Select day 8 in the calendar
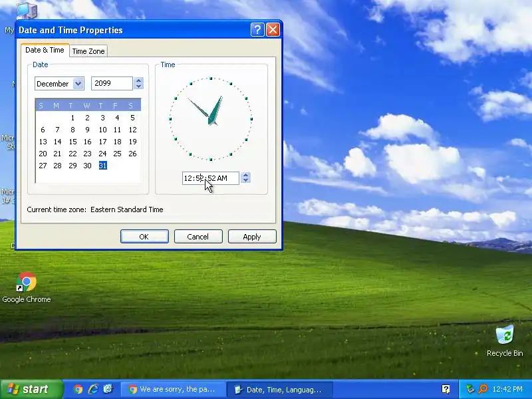Screen dimensions: 532x399 tap(72, 130)
